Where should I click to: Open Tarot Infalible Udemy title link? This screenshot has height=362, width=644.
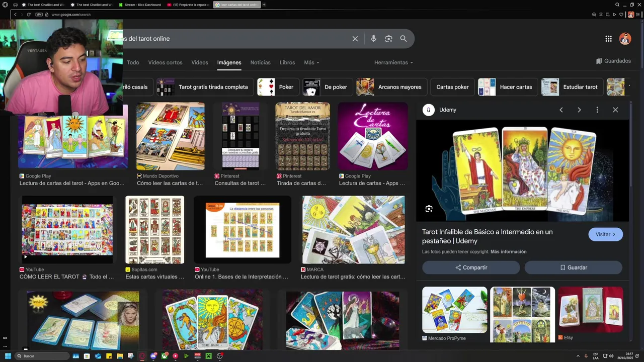tap(487, 236)
